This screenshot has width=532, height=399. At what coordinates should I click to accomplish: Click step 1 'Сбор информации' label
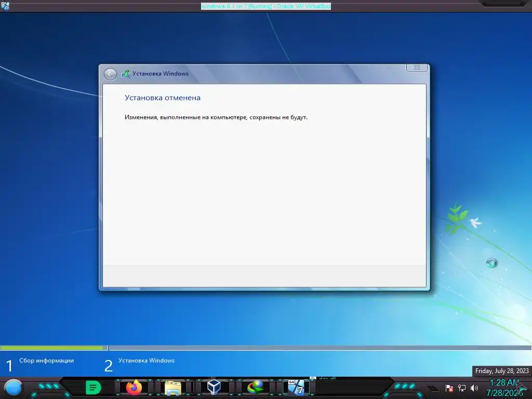click(46, 361)
